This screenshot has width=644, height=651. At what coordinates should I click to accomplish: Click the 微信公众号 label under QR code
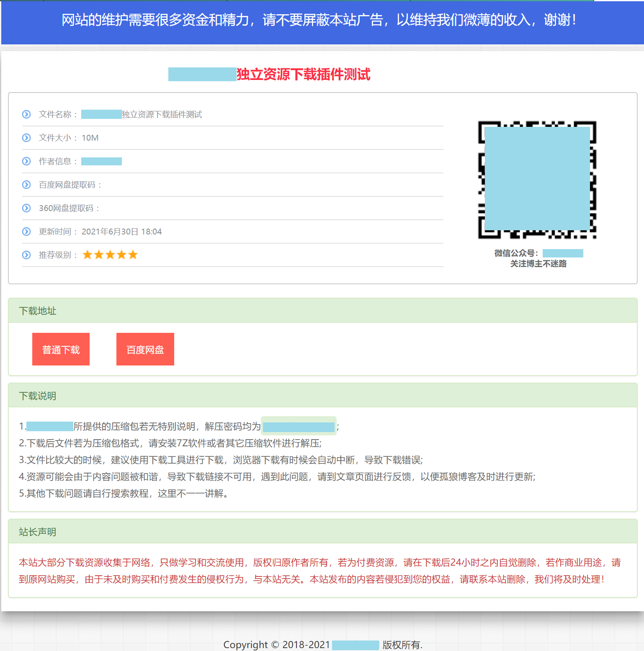(x=516, y=253)
